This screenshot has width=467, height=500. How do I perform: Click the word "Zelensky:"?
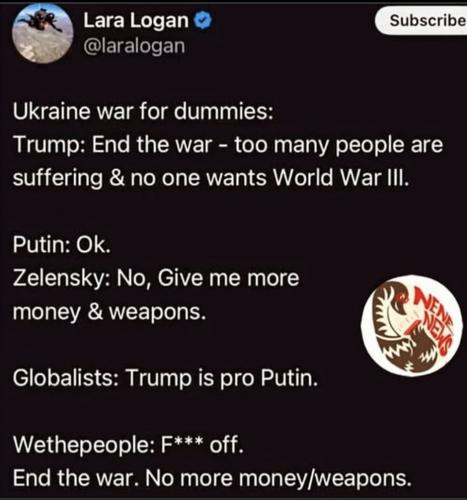click(x=59, y=279)
